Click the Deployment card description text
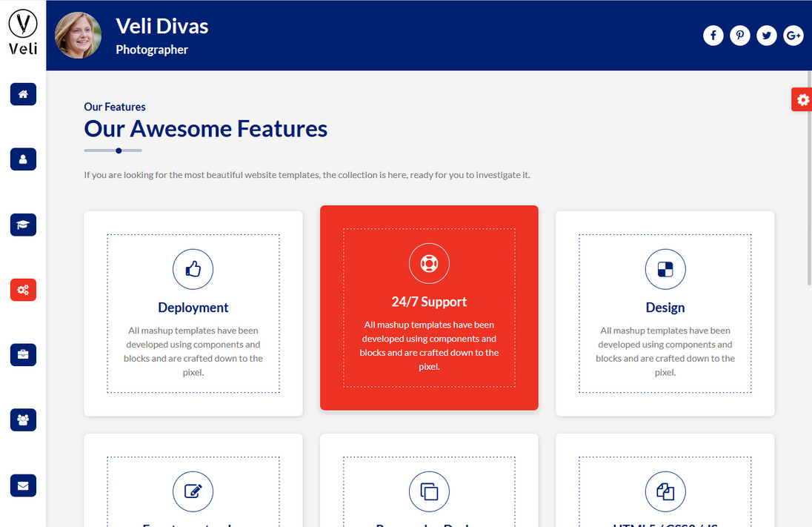The height and width of the screenshot is (527, 812). (193, 351)
